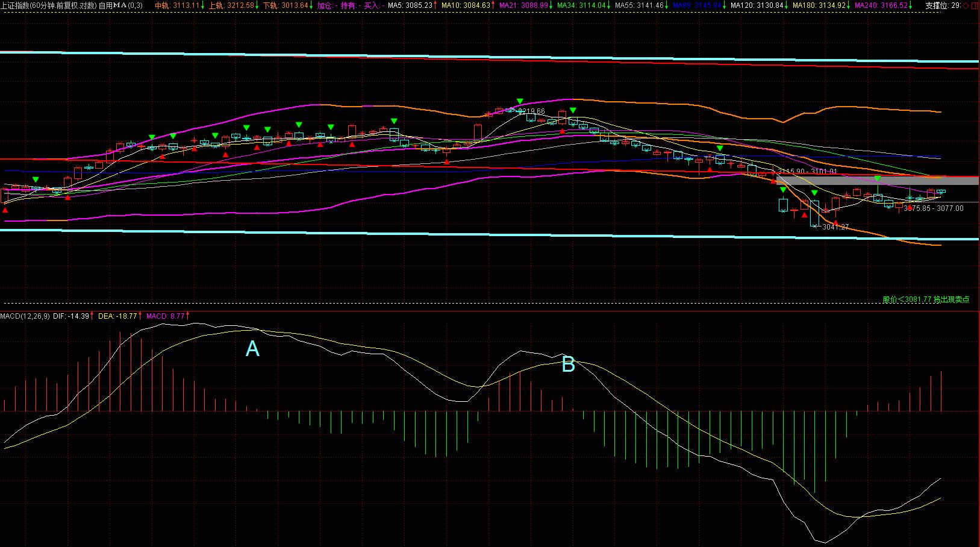
Task: Click the 3219.66 high price label
Action: click(x=531, y=111)
